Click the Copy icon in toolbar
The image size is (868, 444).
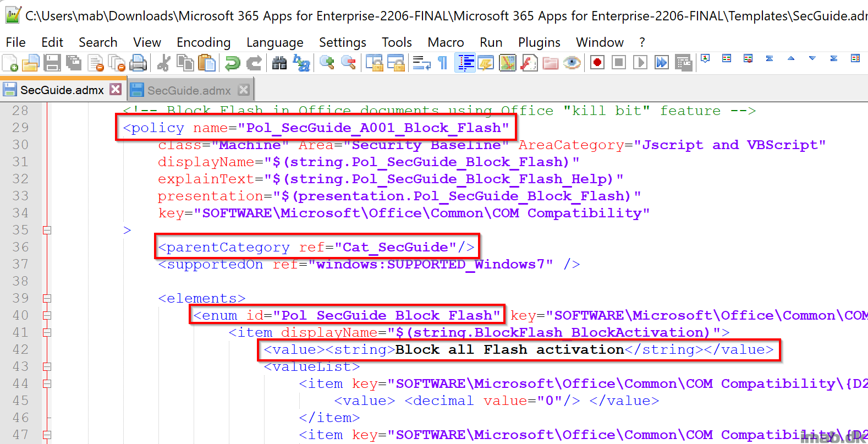point(185,63)
